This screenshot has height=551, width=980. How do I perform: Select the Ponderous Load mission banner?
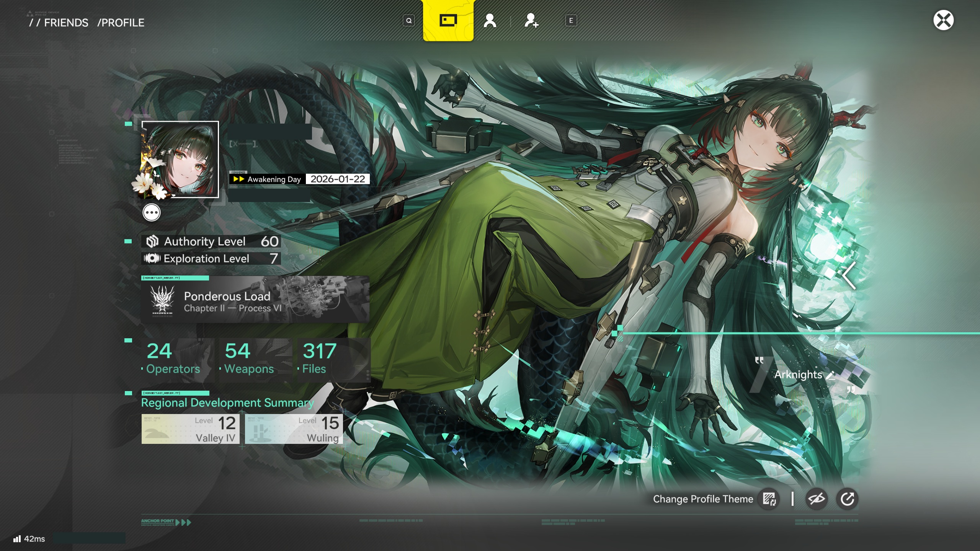pyautogui.click(x=255, y=300)
